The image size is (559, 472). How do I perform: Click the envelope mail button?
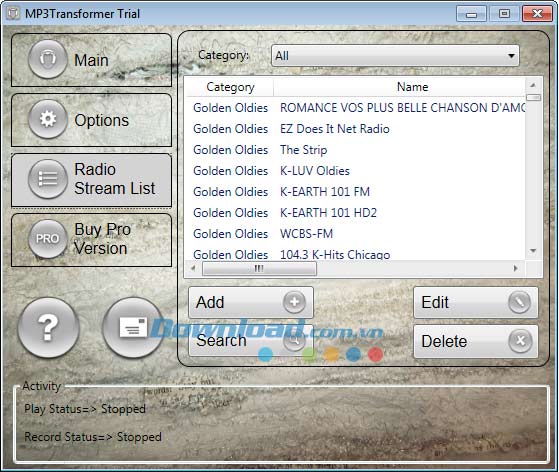(133, 328)
